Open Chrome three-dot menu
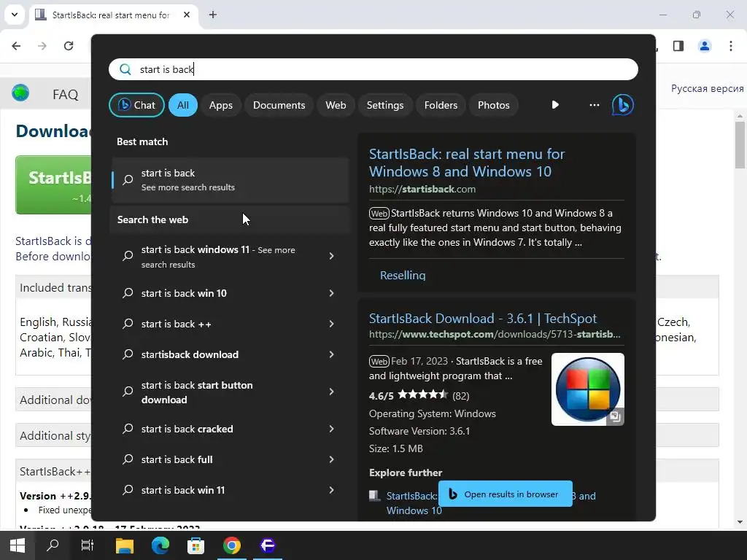 (x=731, y=46)
